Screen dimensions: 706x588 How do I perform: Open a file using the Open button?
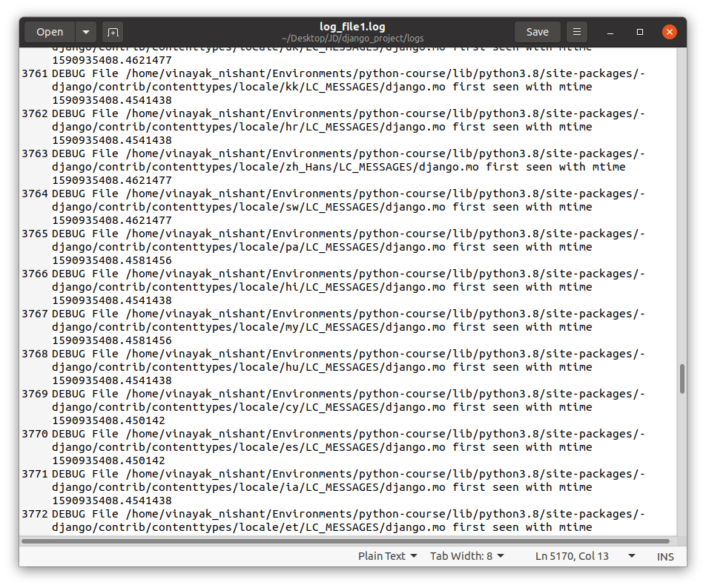(x=49, y=32)
